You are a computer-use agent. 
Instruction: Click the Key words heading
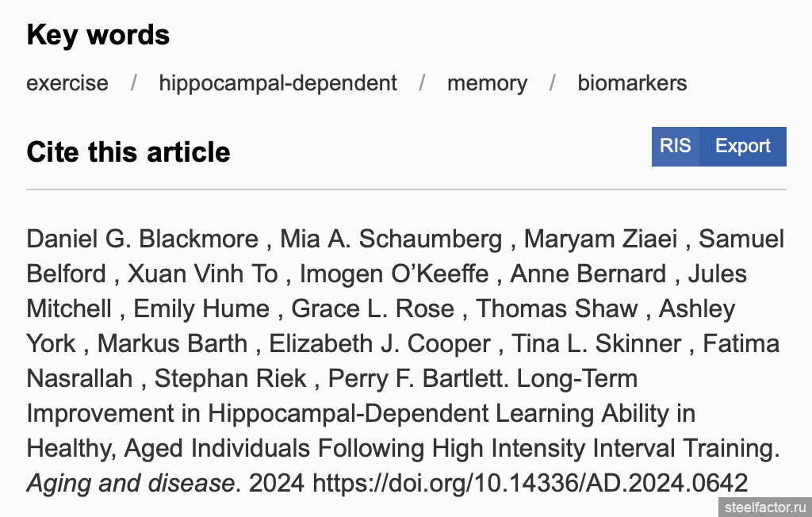point(98,35)
